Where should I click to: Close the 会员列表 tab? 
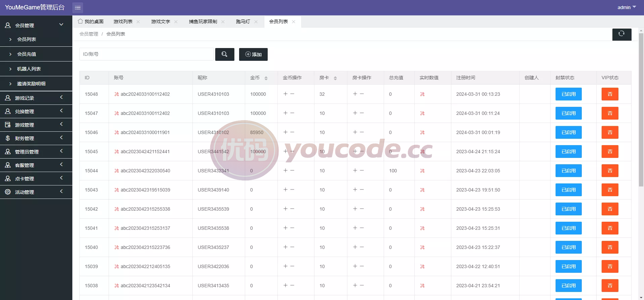coord(294,22)
